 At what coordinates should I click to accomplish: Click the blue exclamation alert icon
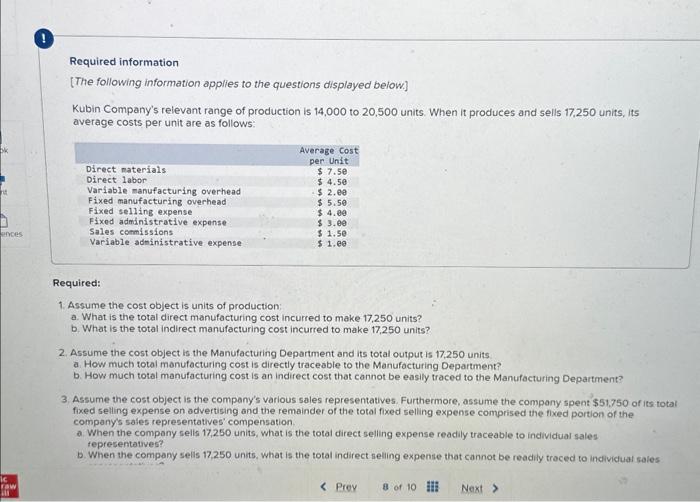click(44, 39)
